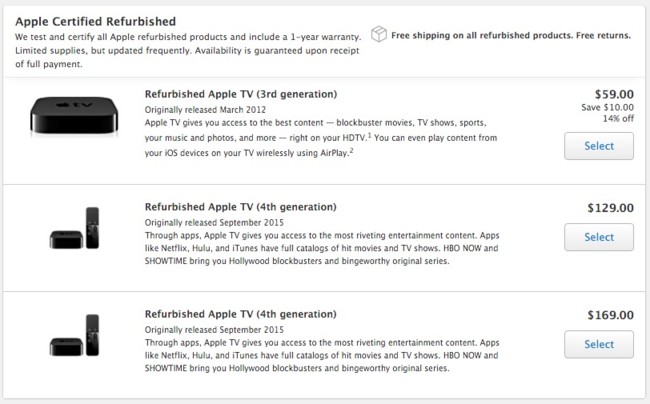Open the $169.00 Apple TV 4th generation image
Screen dimensions: 650x404
tap(75, 335)
